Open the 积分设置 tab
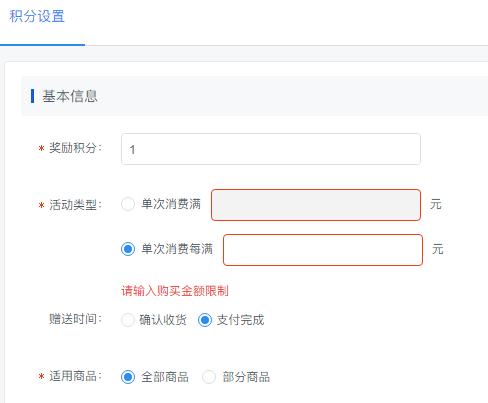The height and width of the screenshot is (403, 488). pos(37,16)
